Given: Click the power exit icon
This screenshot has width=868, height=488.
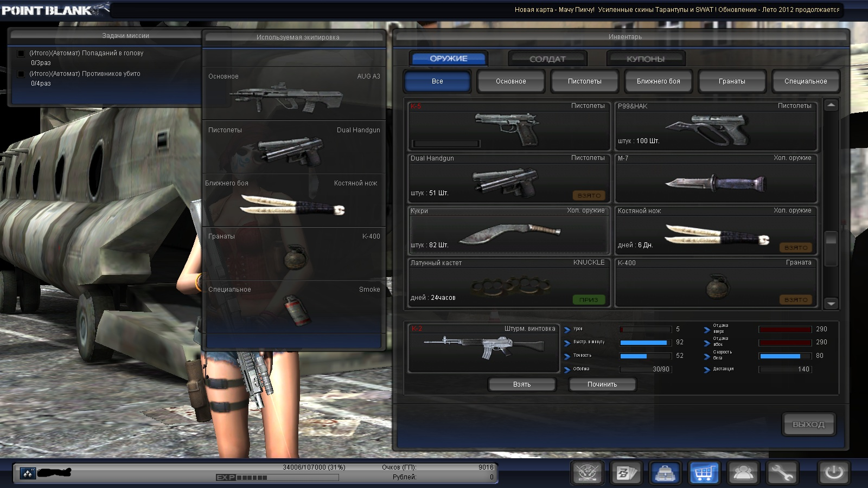Looking at the screenshot, I should (834, 473).
